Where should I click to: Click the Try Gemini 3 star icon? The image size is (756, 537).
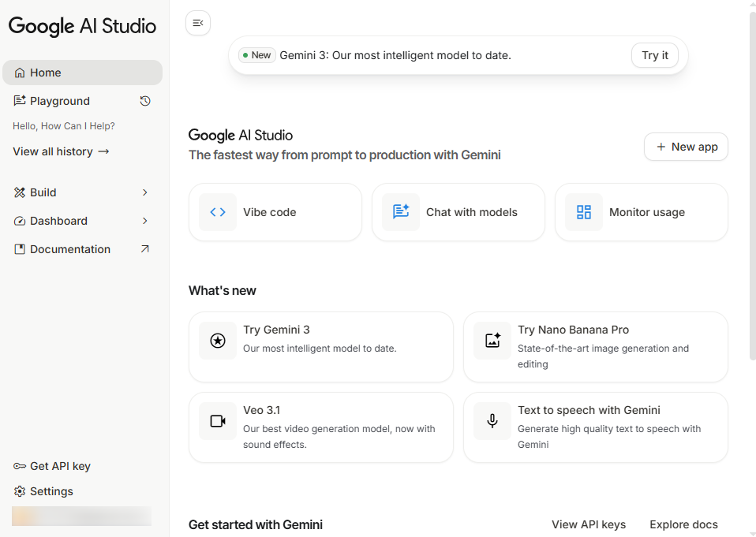coord(218,341)
